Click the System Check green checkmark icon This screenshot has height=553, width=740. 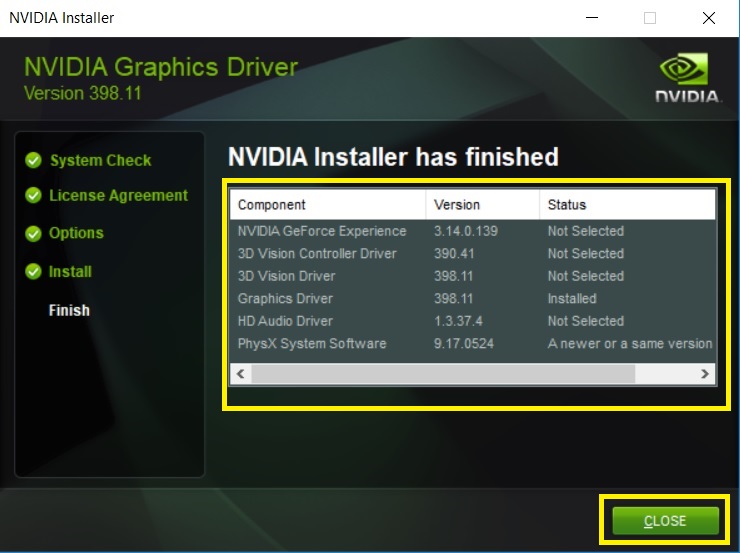[34, 160]
